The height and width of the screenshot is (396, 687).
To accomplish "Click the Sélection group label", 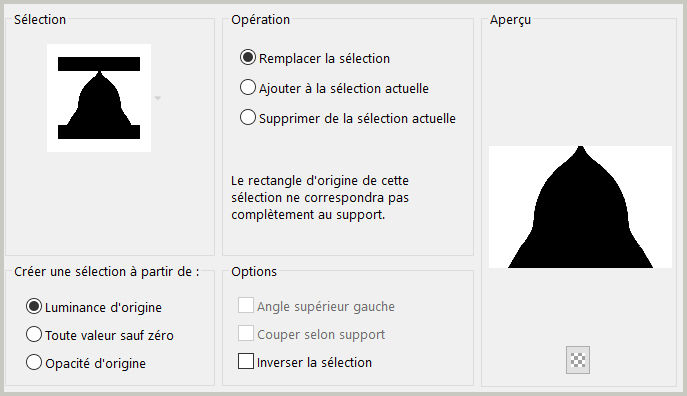I will pyautogui.click(x=40, y=20).
